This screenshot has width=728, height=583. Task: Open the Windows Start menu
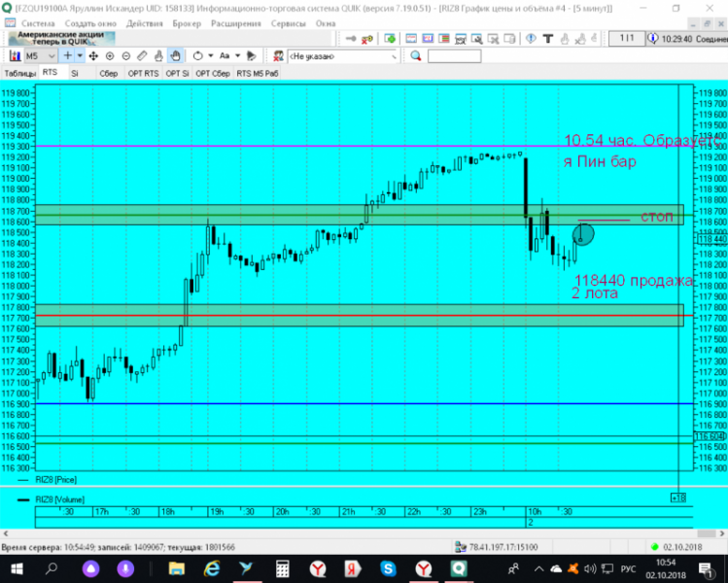tap(17, 568)
